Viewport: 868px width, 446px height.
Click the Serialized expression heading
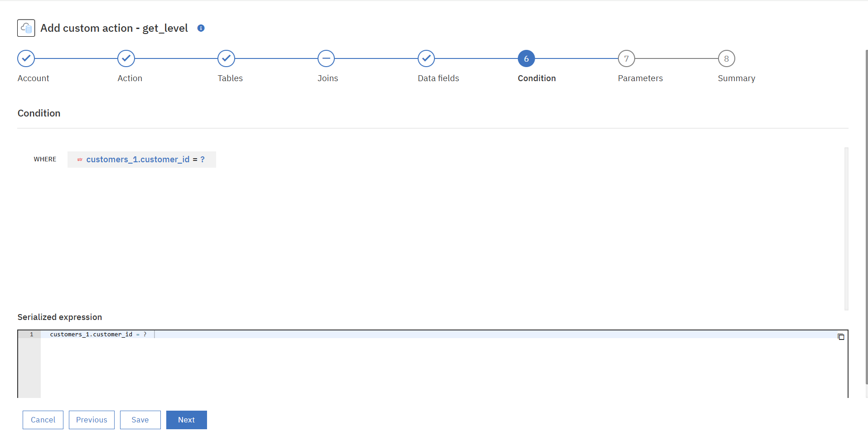(x=60, y=317)
